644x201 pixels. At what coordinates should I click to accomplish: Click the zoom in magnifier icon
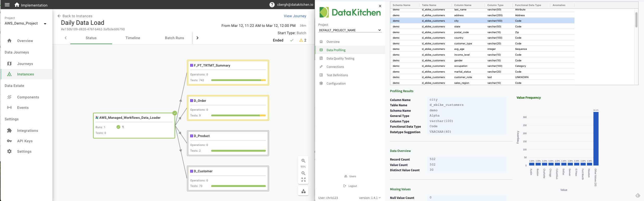pos(303,161)
